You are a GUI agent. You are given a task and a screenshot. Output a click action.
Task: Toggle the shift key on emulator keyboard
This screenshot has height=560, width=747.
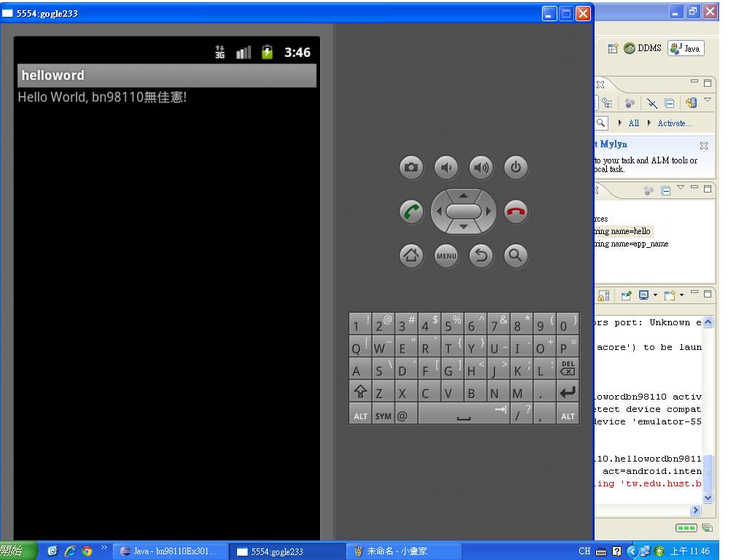click(x=360, y=393)
